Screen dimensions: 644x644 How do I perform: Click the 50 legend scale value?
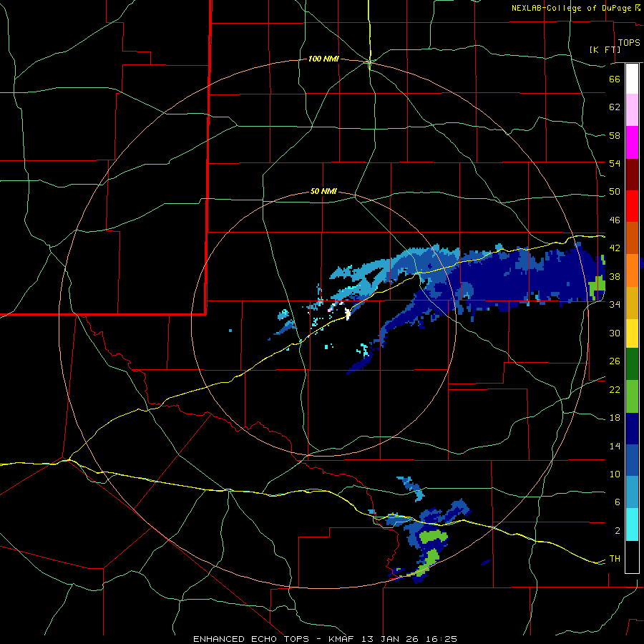click(615, 192)
